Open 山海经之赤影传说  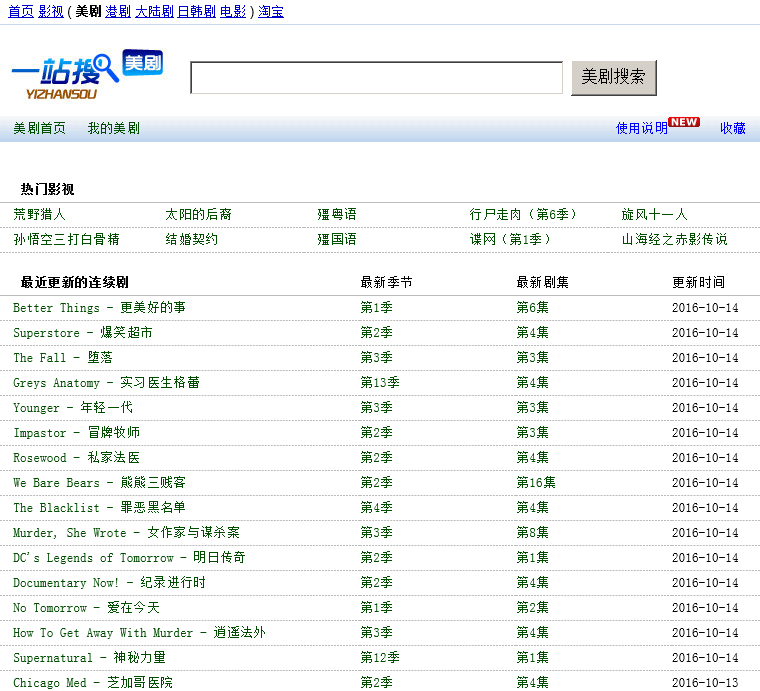tap(674, 239)
